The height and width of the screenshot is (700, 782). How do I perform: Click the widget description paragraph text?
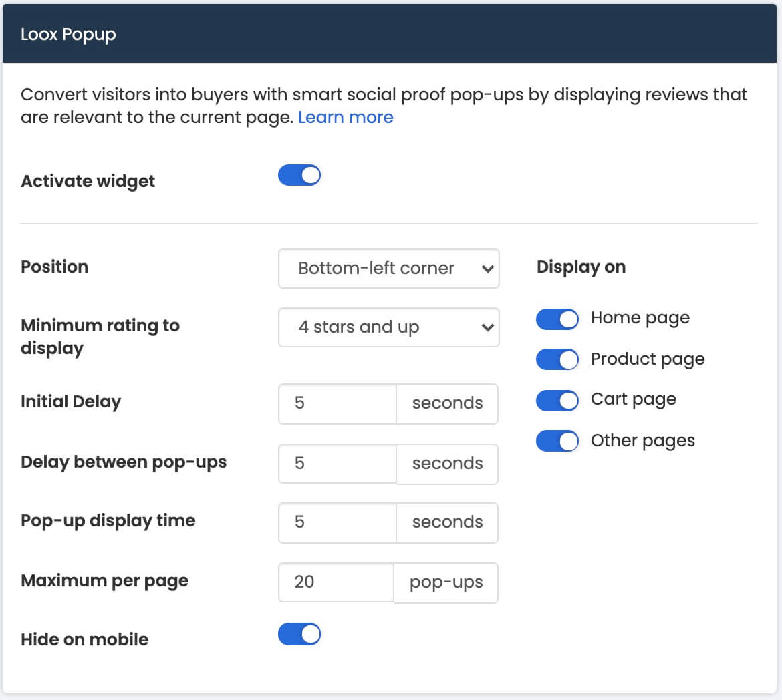pos(384,106)
